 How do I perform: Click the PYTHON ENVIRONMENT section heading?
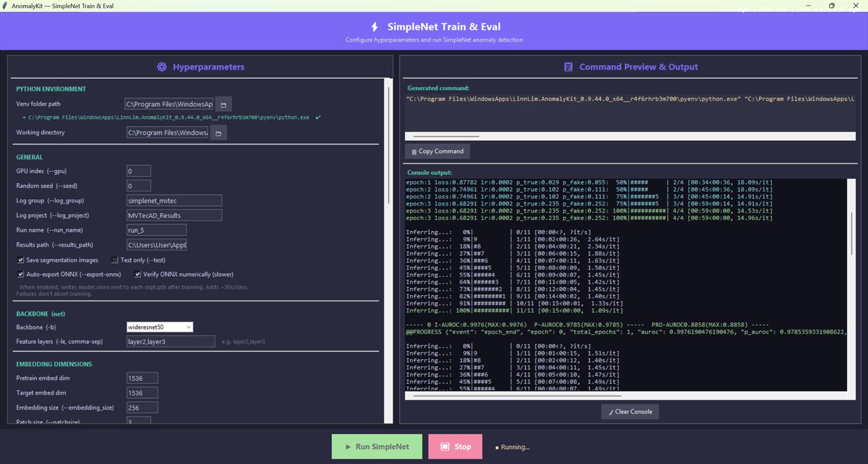[51, 89]
